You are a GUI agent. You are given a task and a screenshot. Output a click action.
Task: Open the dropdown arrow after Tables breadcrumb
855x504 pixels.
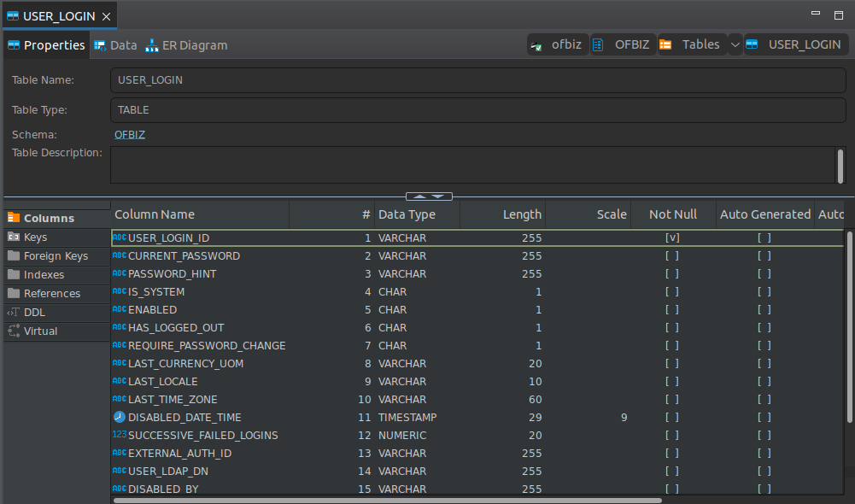tap(735, 45)
